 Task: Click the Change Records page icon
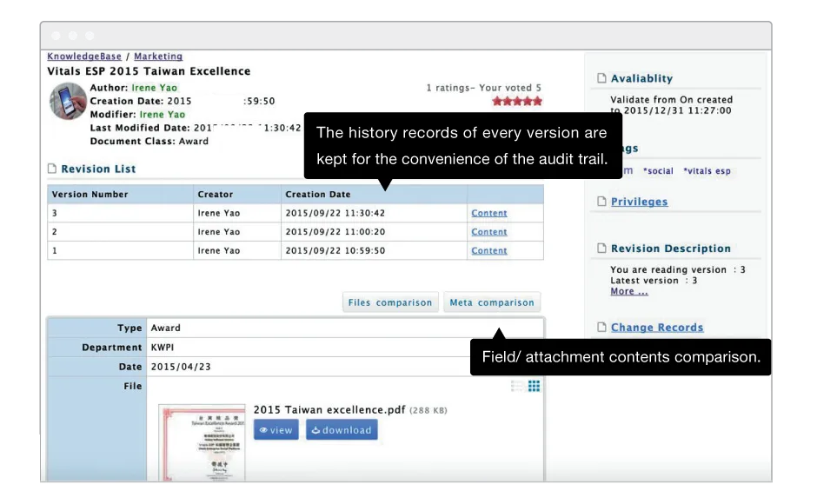601,327
